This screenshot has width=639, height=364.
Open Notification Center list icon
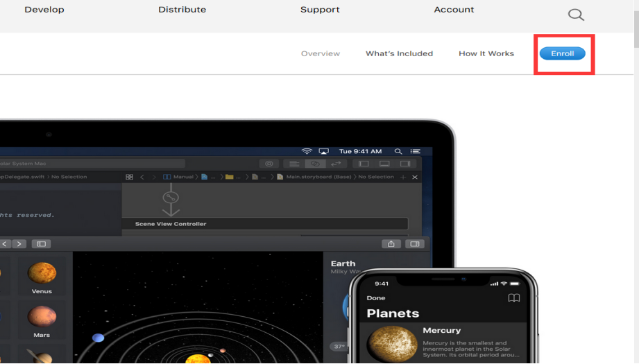[x=416, y=151]
